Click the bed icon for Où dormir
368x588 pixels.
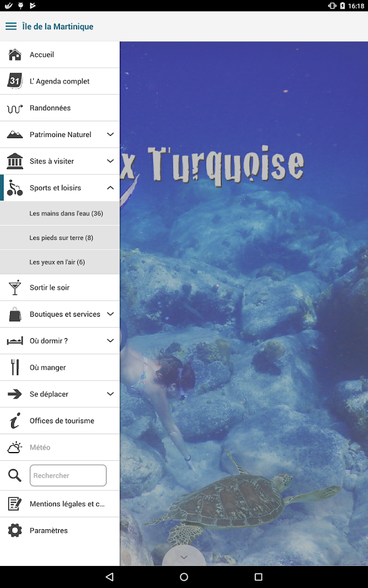pos(15,341)
